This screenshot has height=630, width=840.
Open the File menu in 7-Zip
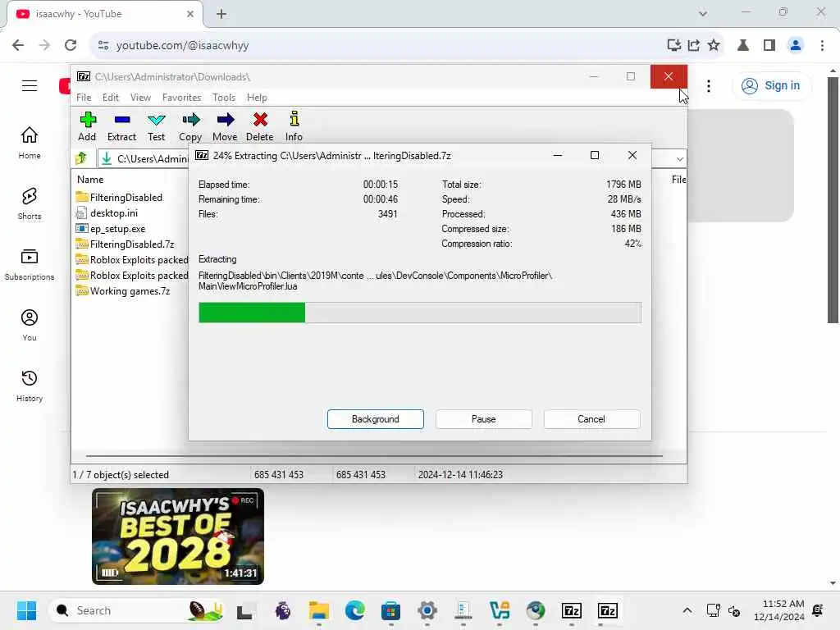pos(84,98)
